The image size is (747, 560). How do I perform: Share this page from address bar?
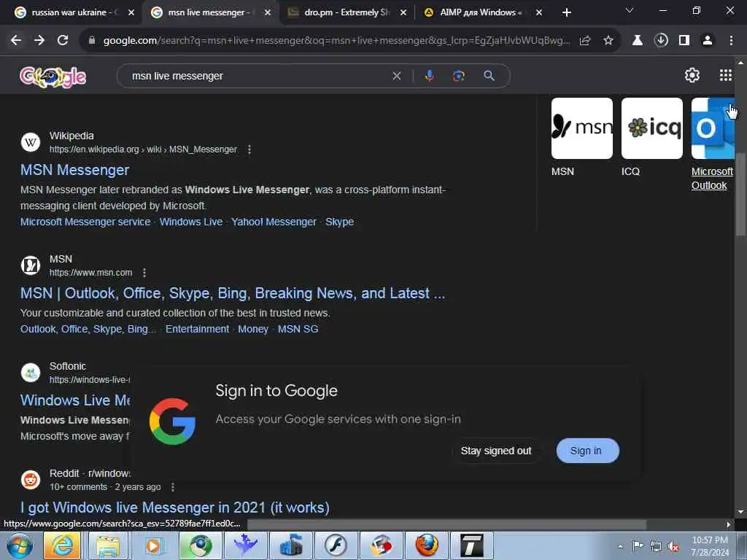tap(585, 41)
